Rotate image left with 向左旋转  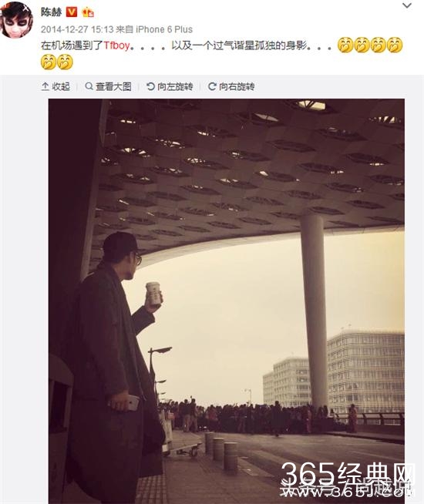tap(170, 86)
